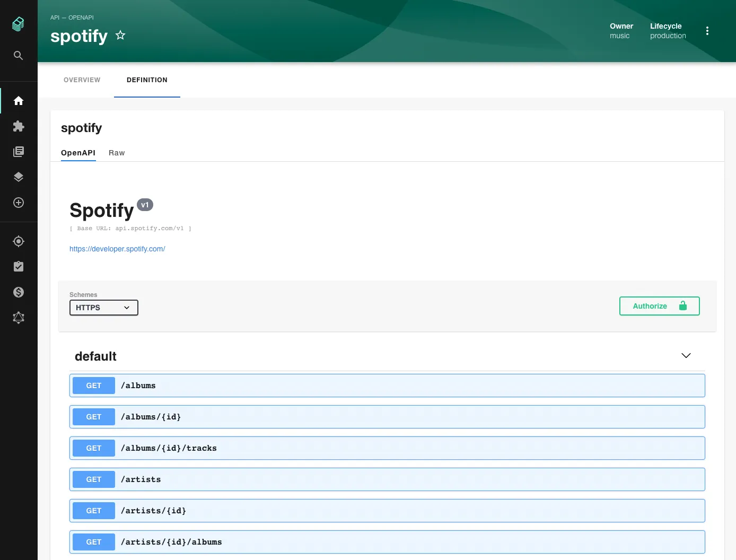Open the Raw definition tab
This screenshot has height=560, width=736.
pyautogui.click(x=117, y=153)
